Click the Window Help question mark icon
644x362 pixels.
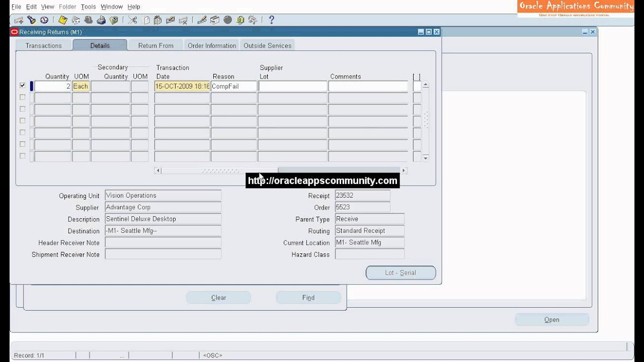pos(272,20)
